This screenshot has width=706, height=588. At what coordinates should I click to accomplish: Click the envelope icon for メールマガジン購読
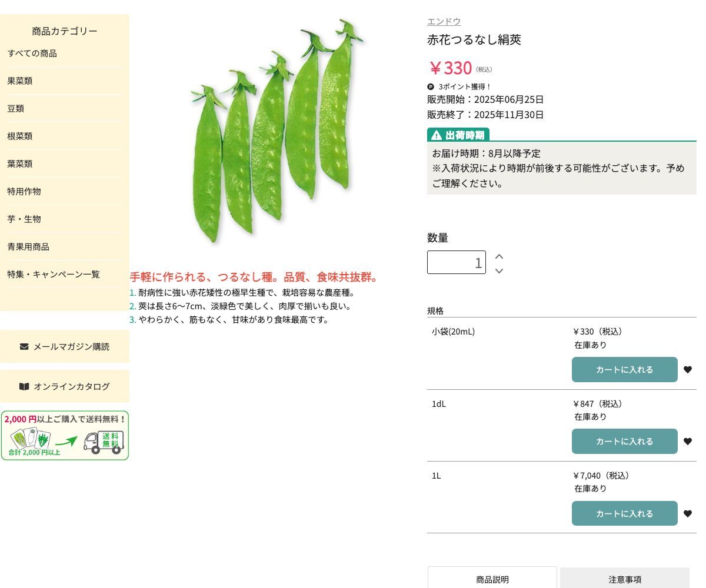pos(24,346)
